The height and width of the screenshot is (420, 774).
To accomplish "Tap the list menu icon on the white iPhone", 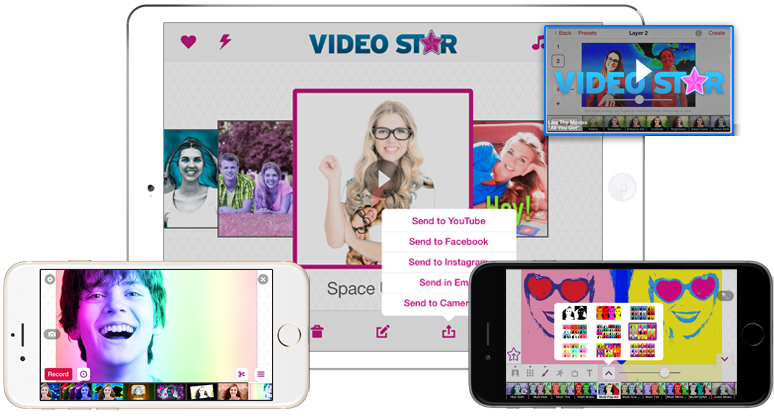I will (261, 374).
